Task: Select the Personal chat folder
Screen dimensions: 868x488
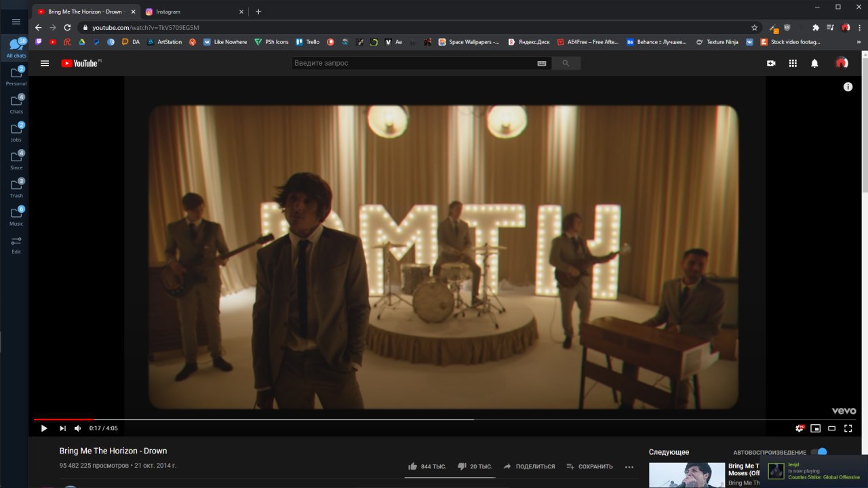Action: click(16, 76)
